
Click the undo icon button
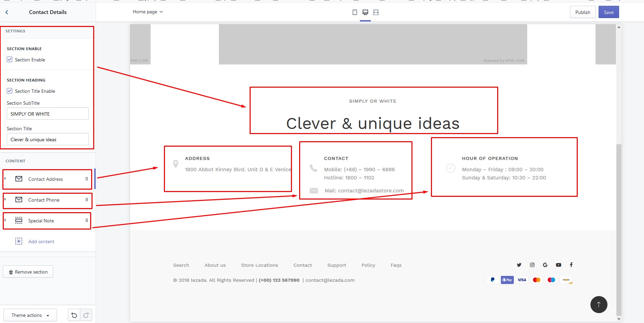(74, 315)
